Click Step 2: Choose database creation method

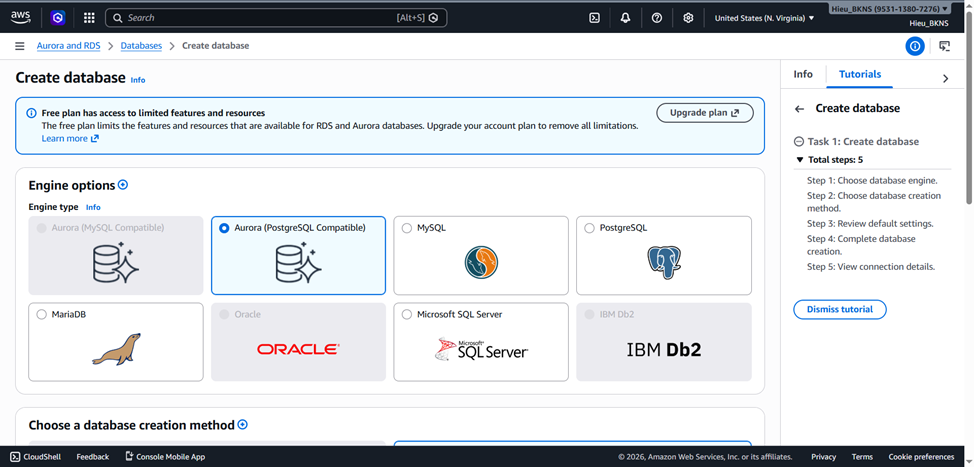874,202
